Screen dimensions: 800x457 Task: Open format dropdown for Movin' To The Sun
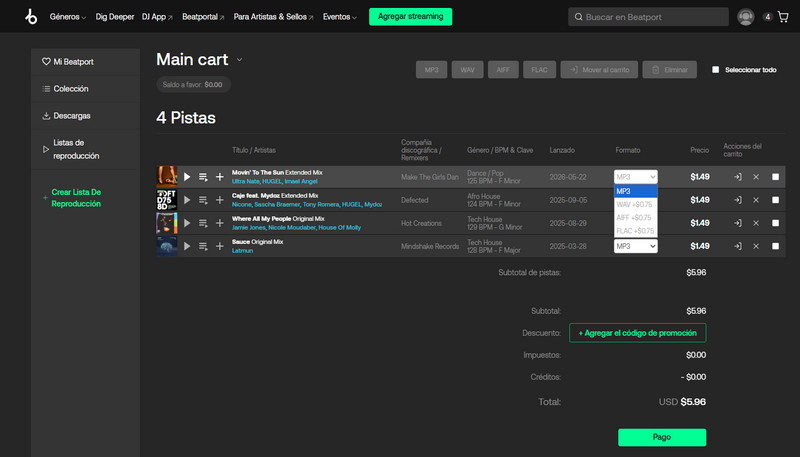[x=636, y=177]
